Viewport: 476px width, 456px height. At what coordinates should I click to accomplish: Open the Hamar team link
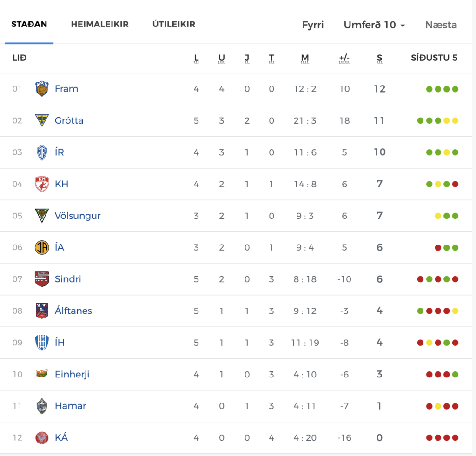71,406
